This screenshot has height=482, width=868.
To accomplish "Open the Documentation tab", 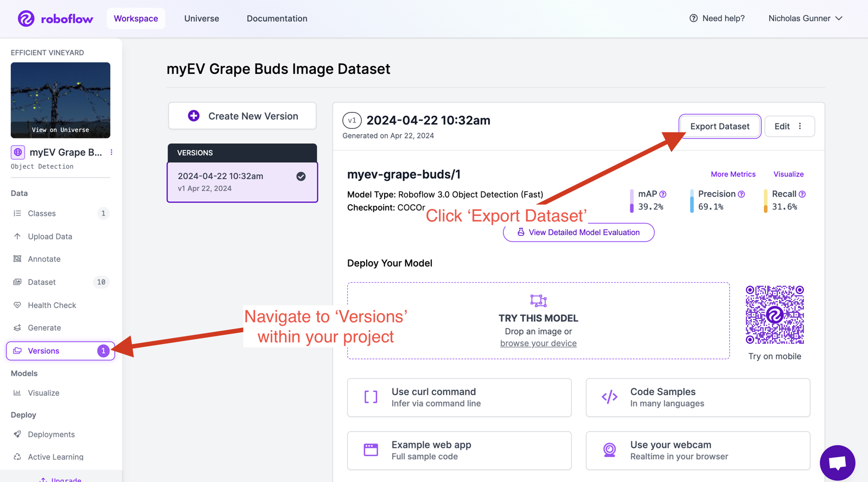I will click(277, 18).
